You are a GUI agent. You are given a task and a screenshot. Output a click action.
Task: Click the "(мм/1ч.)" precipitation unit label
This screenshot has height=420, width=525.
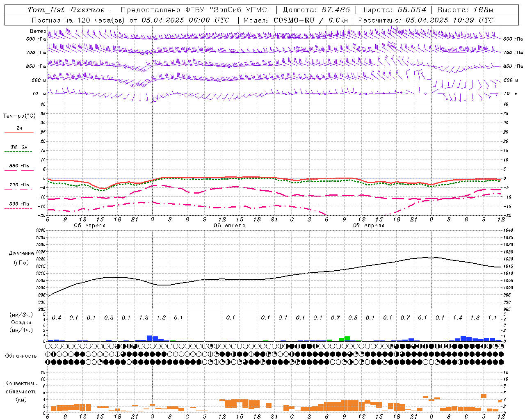coord(21,330)
